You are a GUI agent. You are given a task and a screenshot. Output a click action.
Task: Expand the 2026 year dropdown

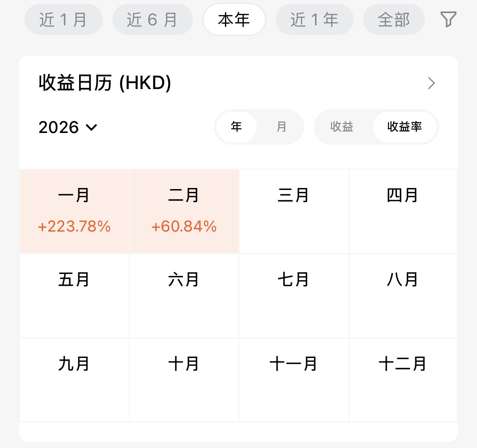68,127
